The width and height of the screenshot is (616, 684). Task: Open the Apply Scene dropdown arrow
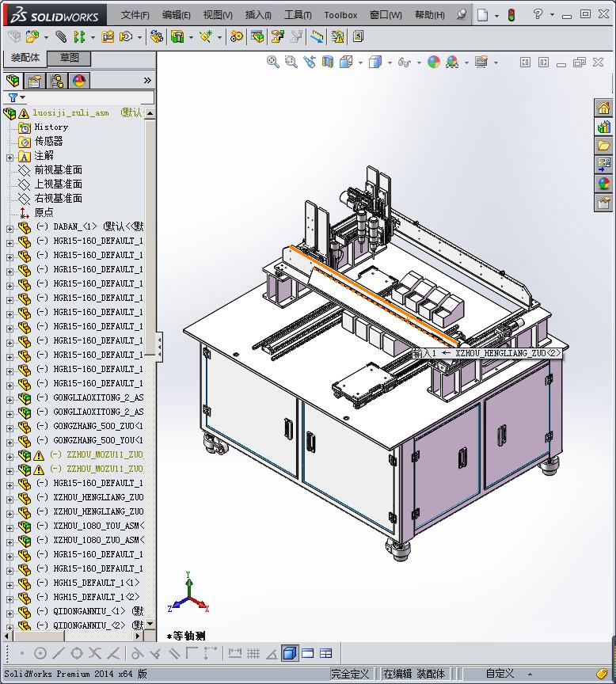click(x=466, y=63)
